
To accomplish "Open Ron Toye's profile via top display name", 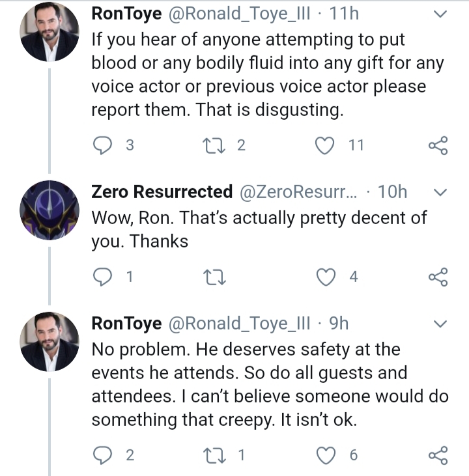I will coord(126,14).
